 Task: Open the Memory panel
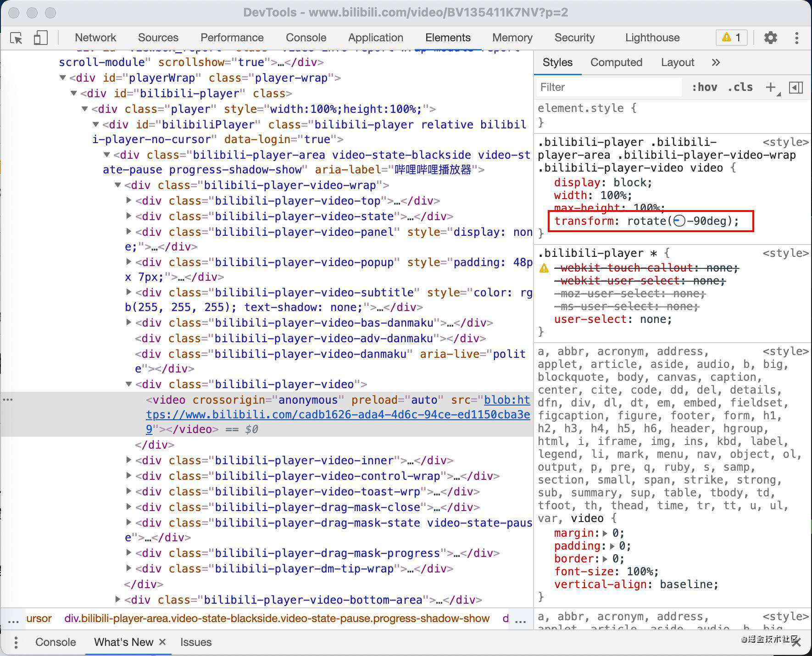[x=512, y=38]
